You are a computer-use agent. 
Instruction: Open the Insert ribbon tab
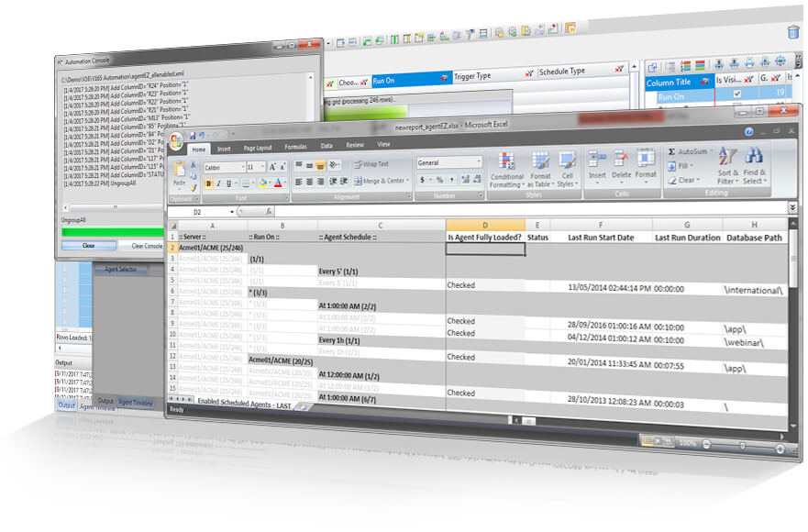[x=224, y=149]
